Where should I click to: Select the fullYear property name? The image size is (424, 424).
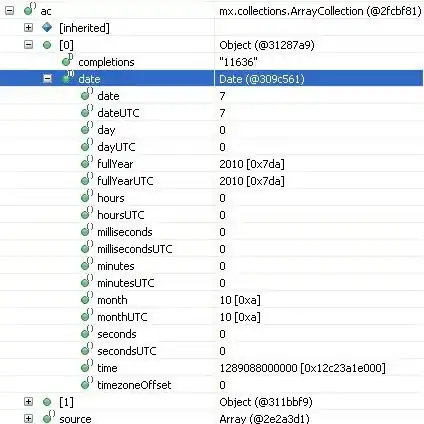[x=115, y=164]
